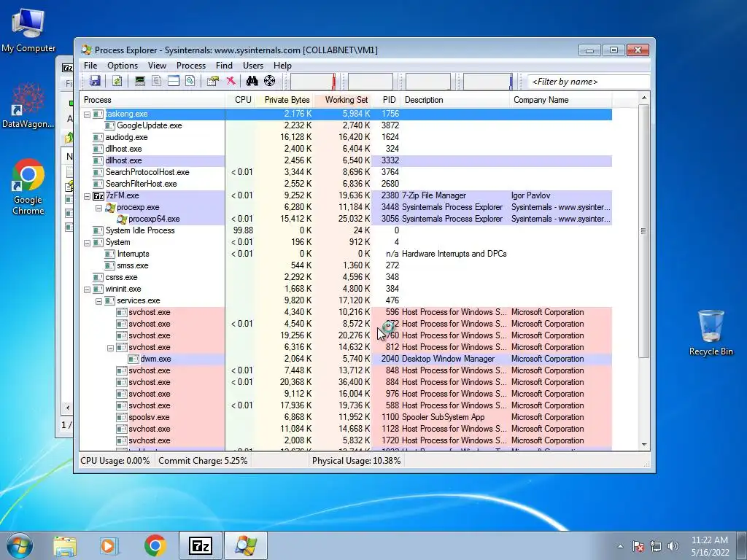Collapse the taskeng.exe tree node

[x=88, y=114]
